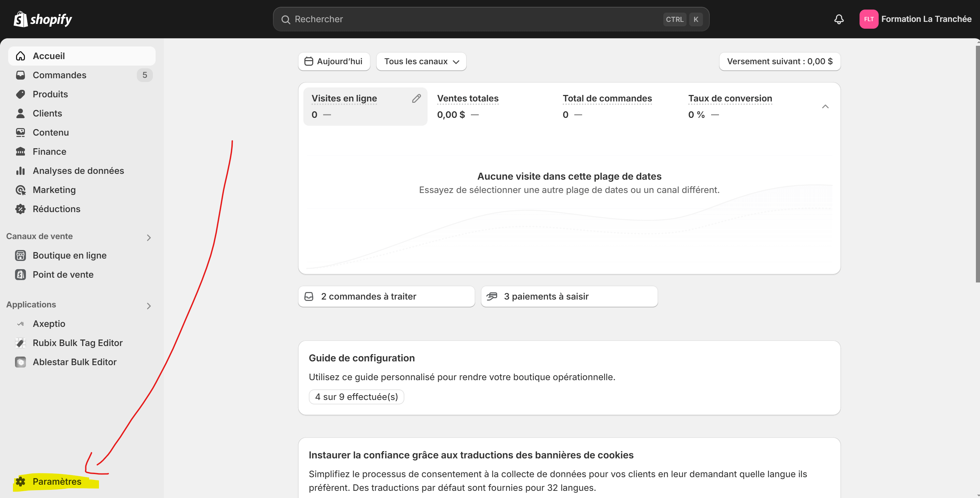Open the Tous les canaux dropdown
Viewport: 980px width, 498px height.
coord(421,62)
